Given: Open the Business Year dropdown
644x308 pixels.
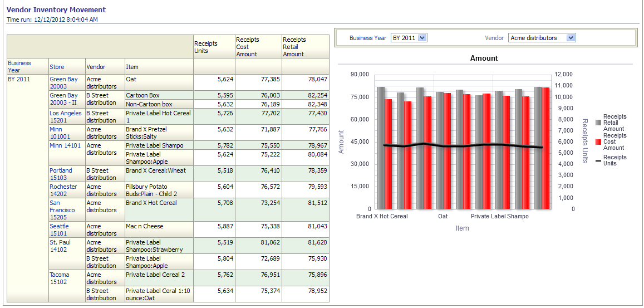Looking at the screenshot, I should click(x=409, y=38).
